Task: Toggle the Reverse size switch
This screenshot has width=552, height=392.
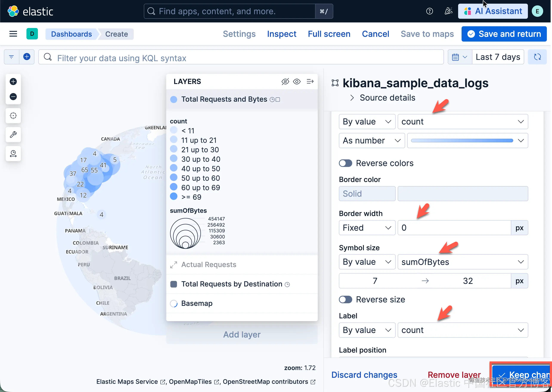Action: [346, 300]
